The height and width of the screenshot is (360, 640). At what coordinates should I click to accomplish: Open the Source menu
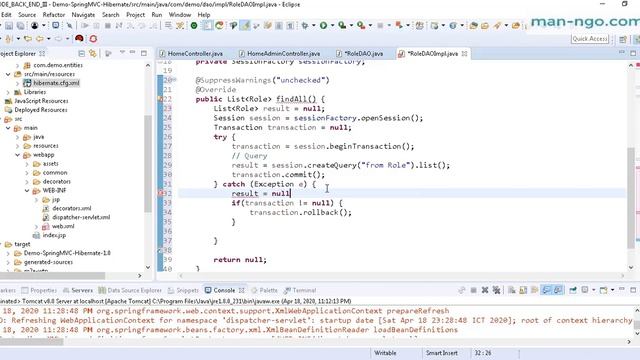(27, 15)
